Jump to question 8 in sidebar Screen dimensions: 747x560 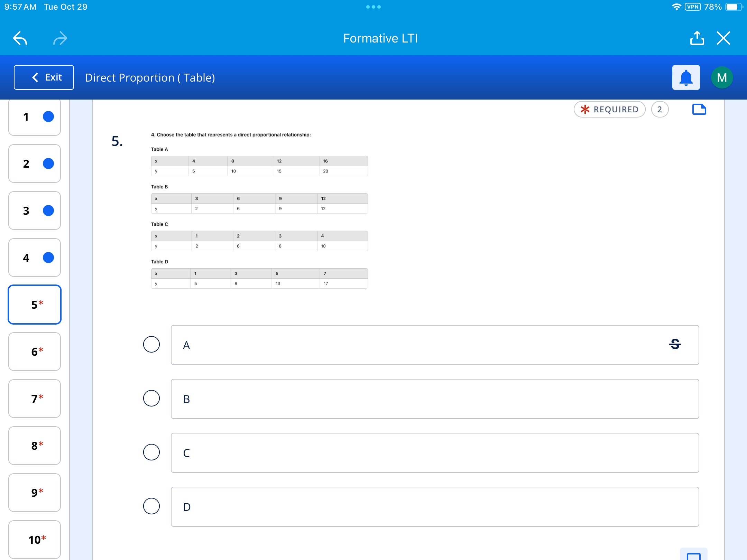35,446
